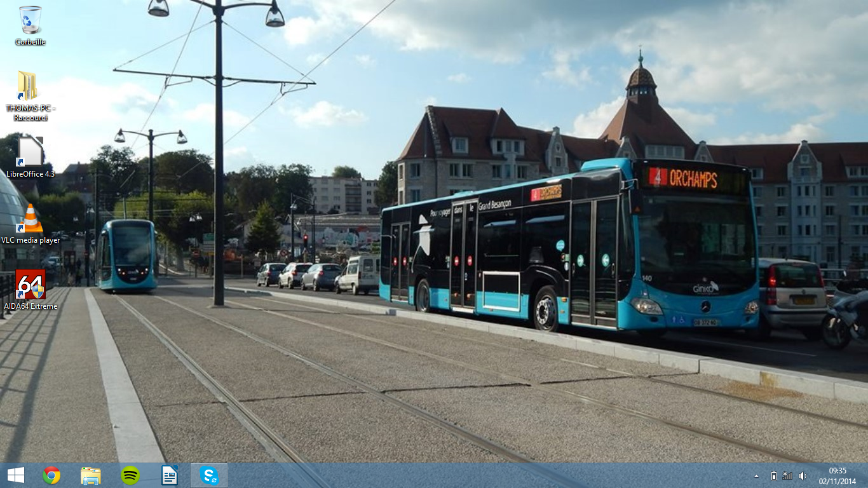This screenshot has height=488, width=868.
Task: Show hidden system tray icons
Action: 756,476
